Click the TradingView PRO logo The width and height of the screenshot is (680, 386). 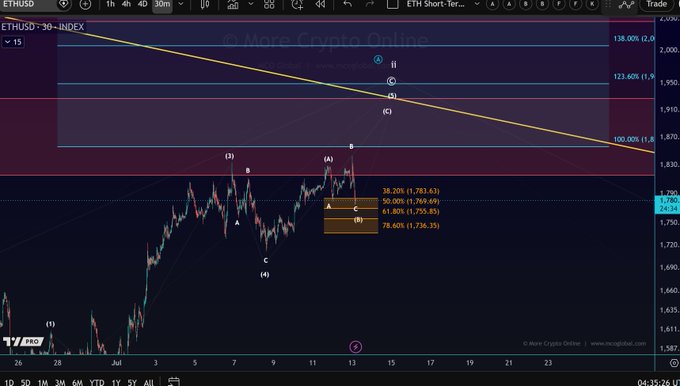coord(23,342)
